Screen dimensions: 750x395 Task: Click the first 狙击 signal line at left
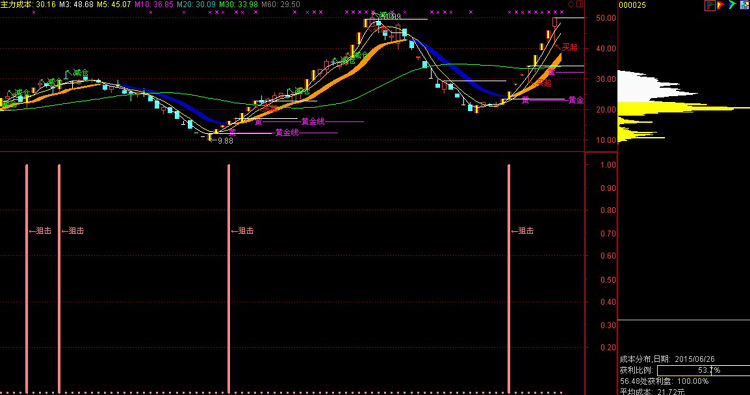[x=27, y=278]
